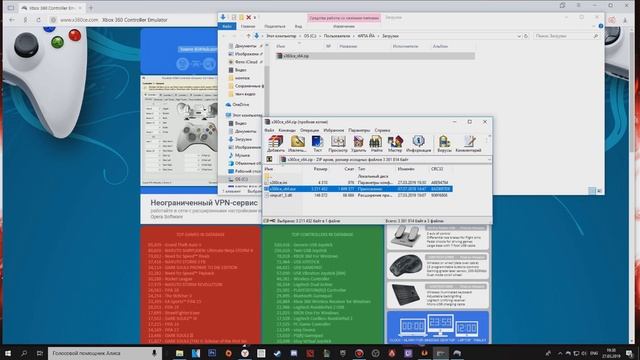Expand WinRAR archive path dropdown
This screenshot has height=360, width=640.
489,160
